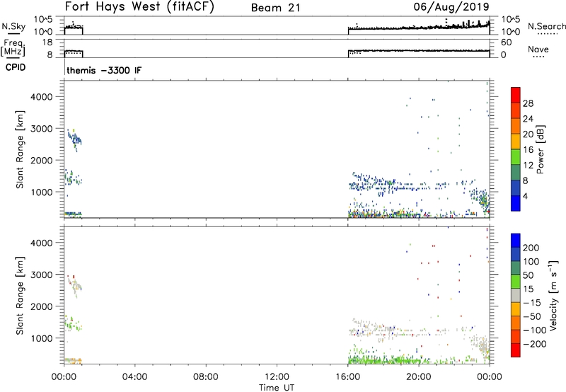Image resolution: width=566 pixels, height=392 pixels.
Task: Click the "60" Nave axis tick label
Action: pos(506,42)
